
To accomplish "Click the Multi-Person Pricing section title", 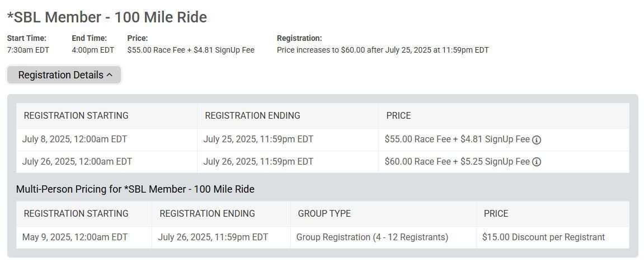I will [x=135, y=189].
